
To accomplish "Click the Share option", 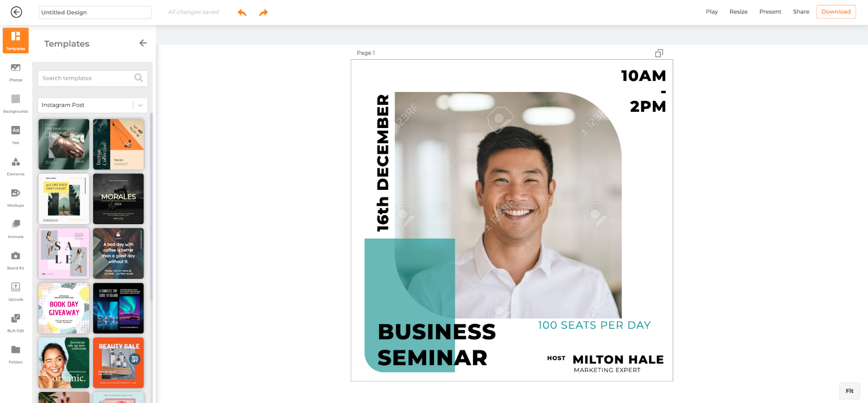I will (801, 12).
